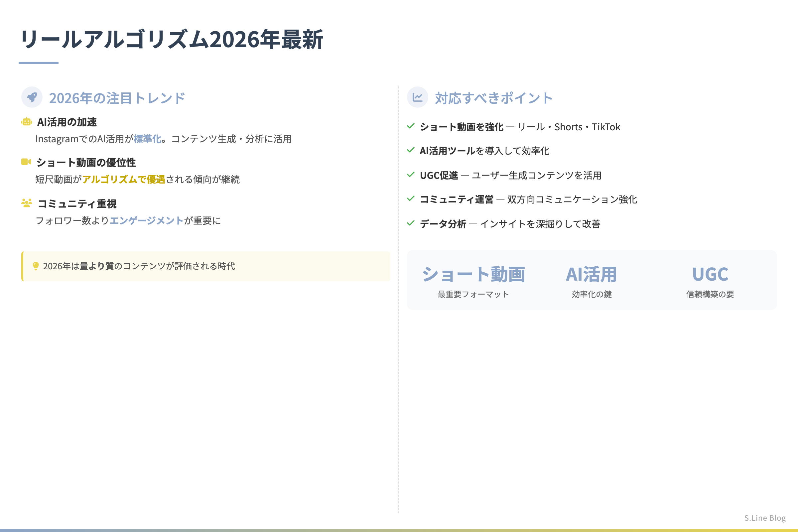Click the caption 最重要フォーマット
The width and height of the screenshot is (798, 532).
473,294
